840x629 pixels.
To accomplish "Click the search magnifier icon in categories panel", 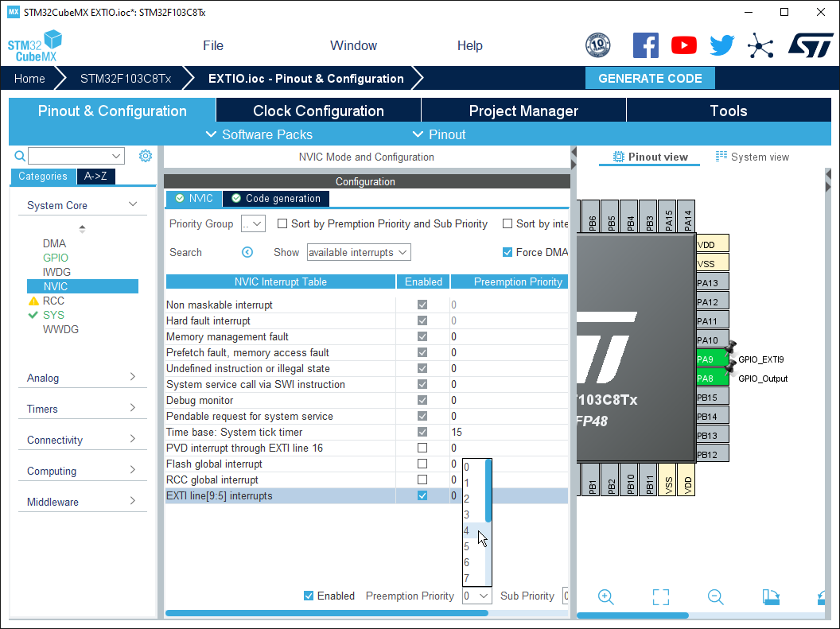I will [x=20, y=156].
